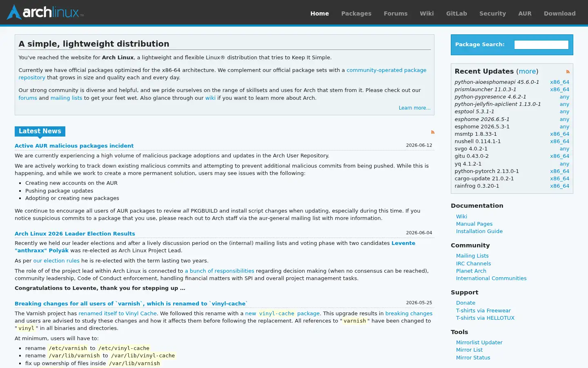Viewport: 588px width, 368px height.
Task: Click the Latest News heading
Action: [40, 131]
